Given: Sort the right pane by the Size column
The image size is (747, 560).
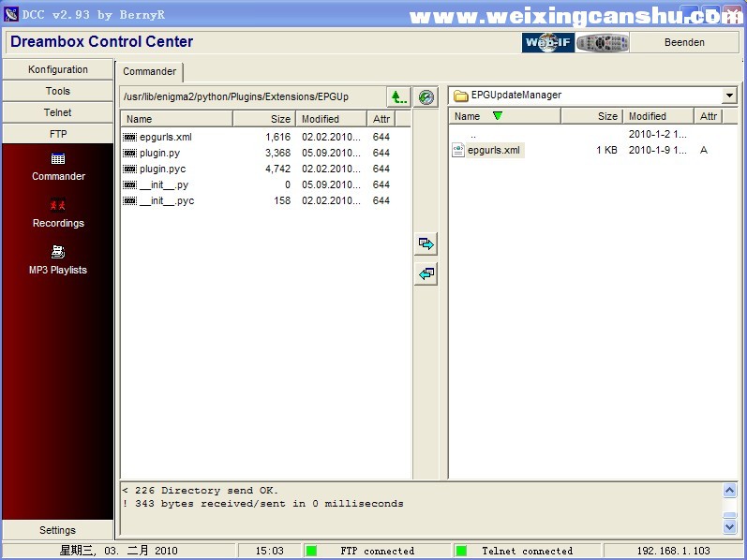Looking at the screenshot, I should [591, 116].
